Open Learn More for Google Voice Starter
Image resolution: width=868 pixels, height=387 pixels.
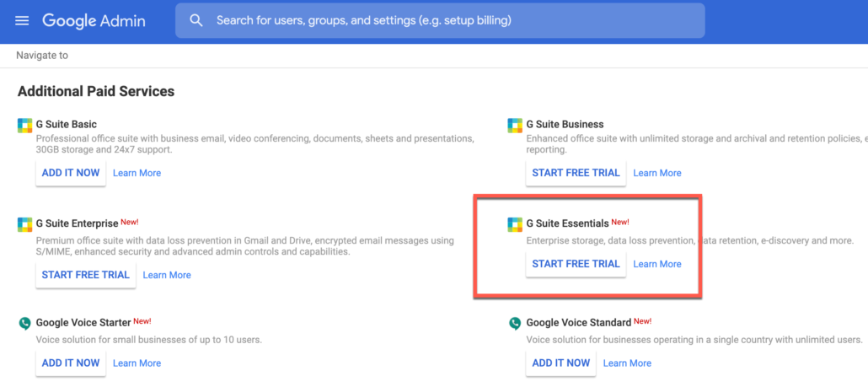(x=137, y=363)
